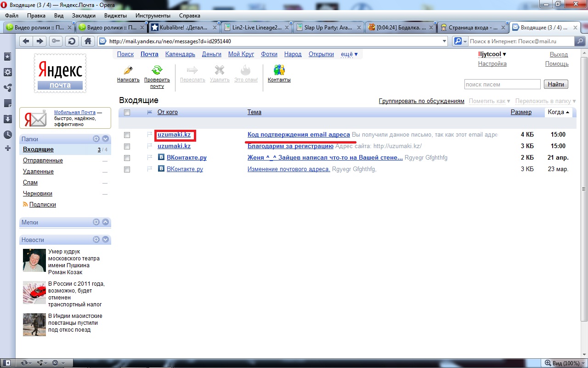Check the box for Изменение почтового адреса message

127,170
